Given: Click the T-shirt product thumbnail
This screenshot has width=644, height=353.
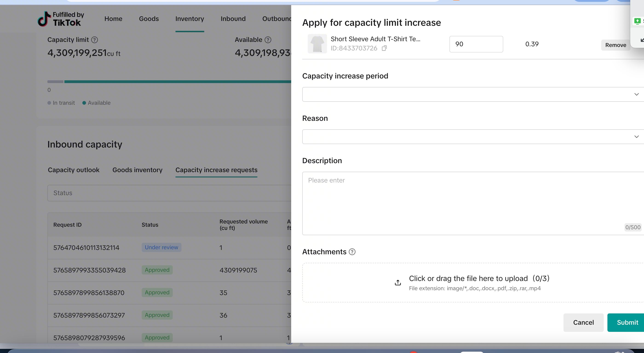Looking at the screenshot, I should [317, 44].
